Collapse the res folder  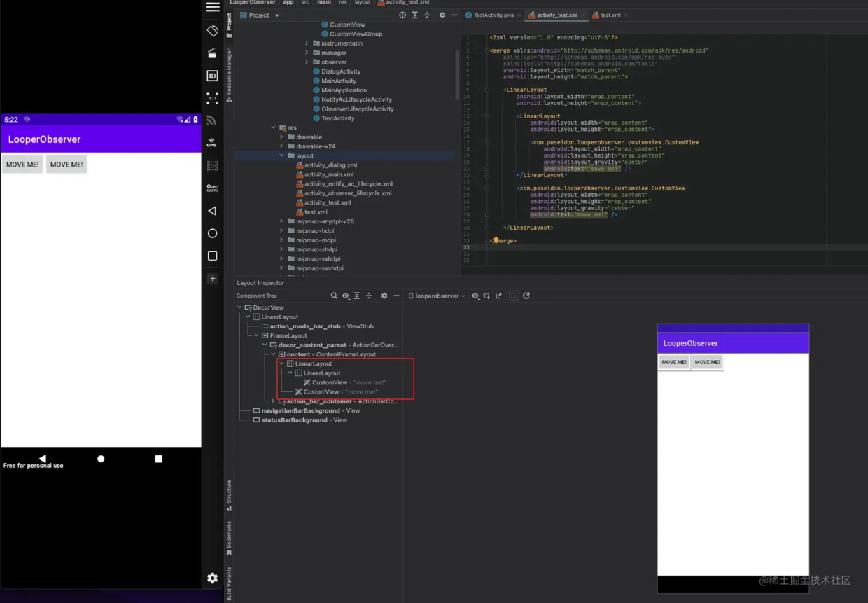pyautogui.click(x=273, y=127)
